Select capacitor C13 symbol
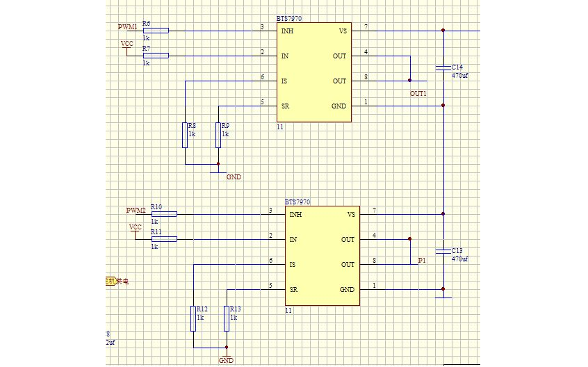 click(x=443, y=251)
